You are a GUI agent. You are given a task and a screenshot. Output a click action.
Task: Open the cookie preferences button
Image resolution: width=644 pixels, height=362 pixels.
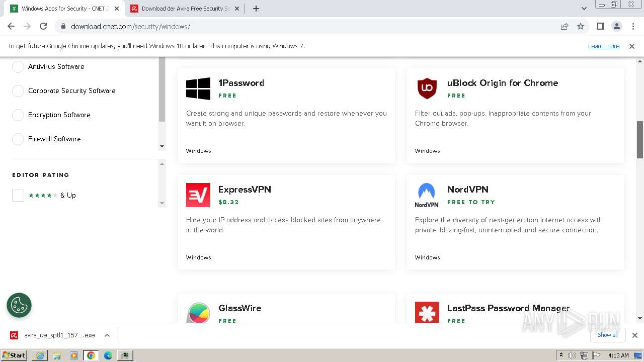pyautogui.click(x=19, y=305)
